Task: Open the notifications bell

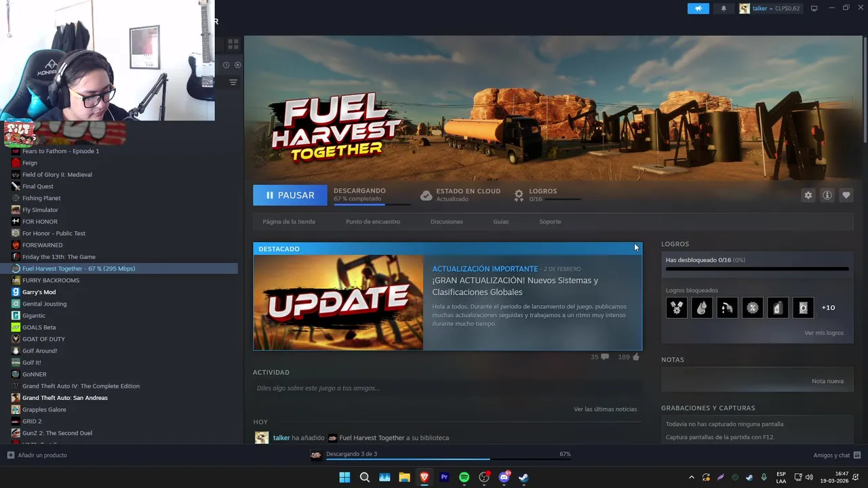Action: click(724, 8)
